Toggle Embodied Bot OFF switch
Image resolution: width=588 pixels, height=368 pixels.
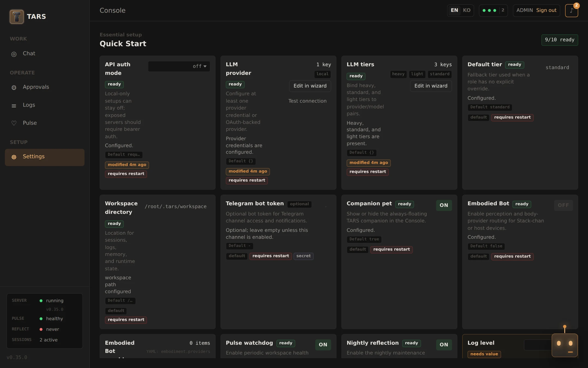pos(563,205)
